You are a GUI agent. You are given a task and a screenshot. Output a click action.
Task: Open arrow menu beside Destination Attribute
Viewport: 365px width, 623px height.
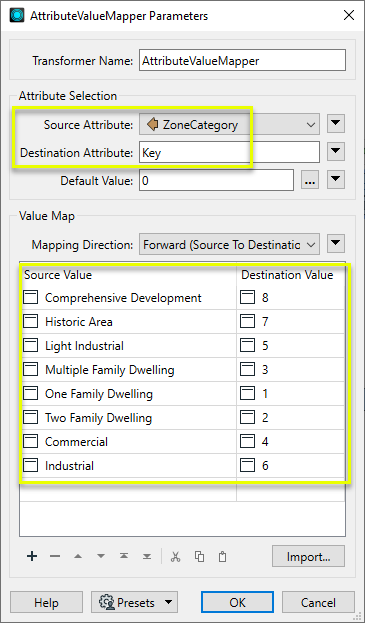tap(336, 152)
